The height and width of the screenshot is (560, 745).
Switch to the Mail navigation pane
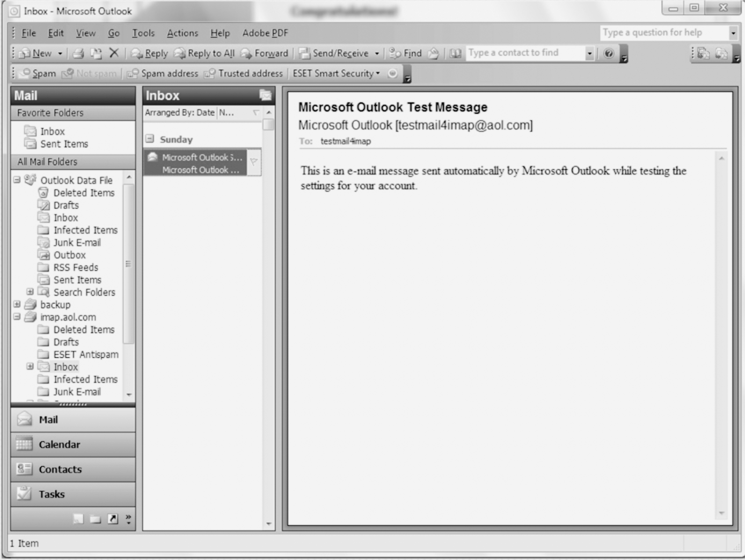click(x=73, y=419)
